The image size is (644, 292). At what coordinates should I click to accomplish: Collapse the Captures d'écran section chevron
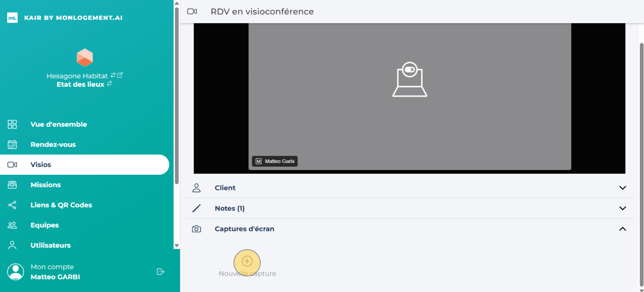click(623, 229)
